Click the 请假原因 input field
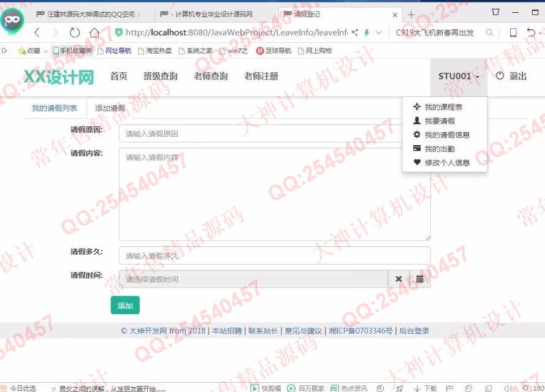This screenshot has width=545, height=392. coord(275,134)
